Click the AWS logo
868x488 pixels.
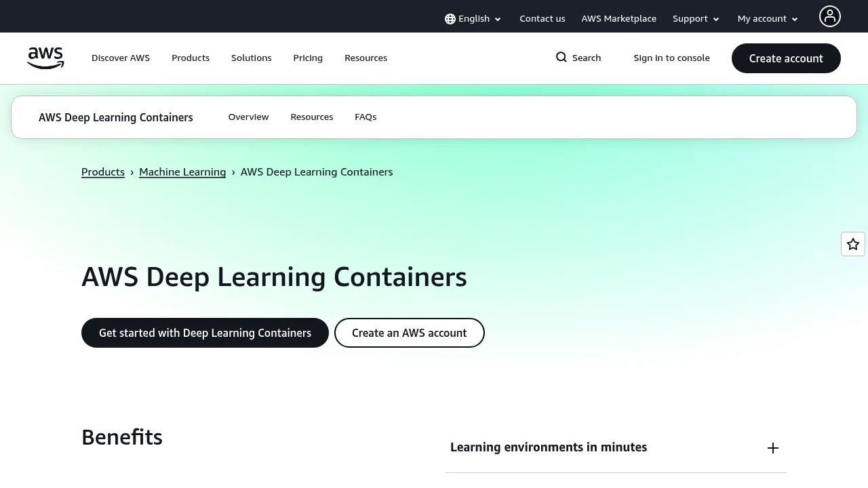[x=45, y=58]
